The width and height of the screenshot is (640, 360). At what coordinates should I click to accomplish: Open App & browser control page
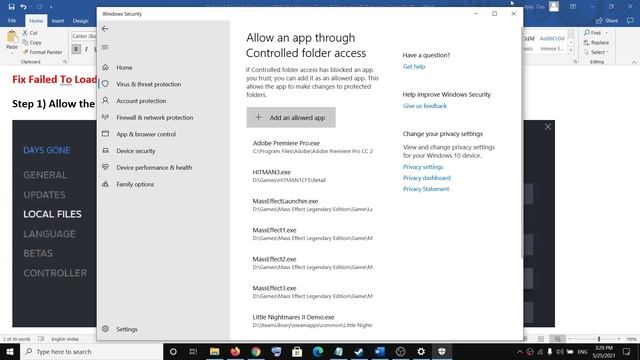pyautogui.click(x=146, y=134)
